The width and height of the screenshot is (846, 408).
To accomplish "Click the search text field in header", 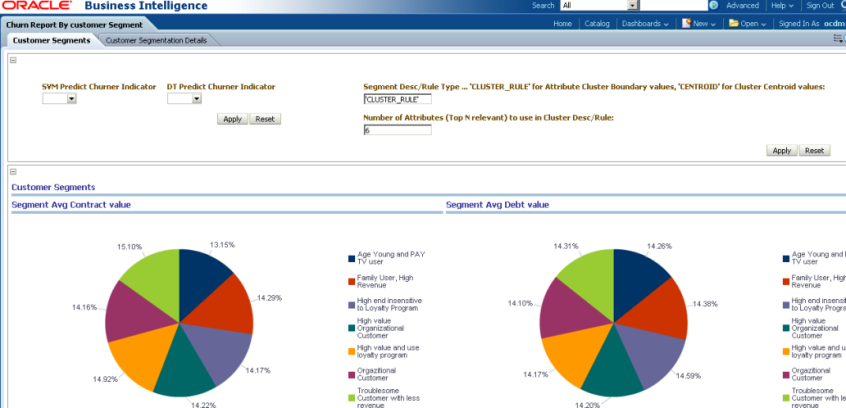I will click(673, 5).
